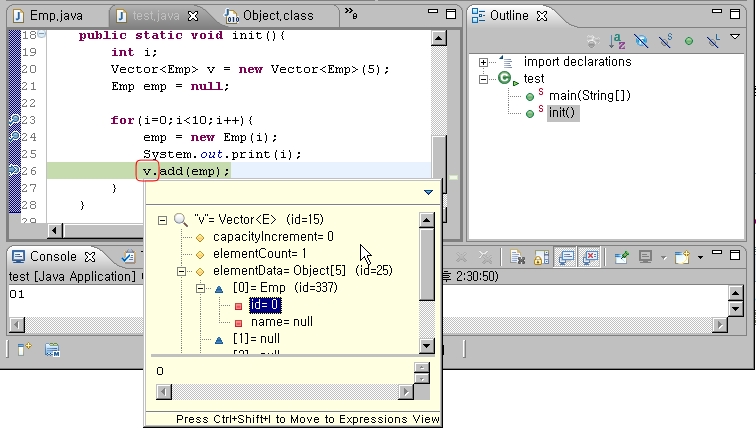Click Scroll Lock icon in Console toolbar

tap(539, 258)
